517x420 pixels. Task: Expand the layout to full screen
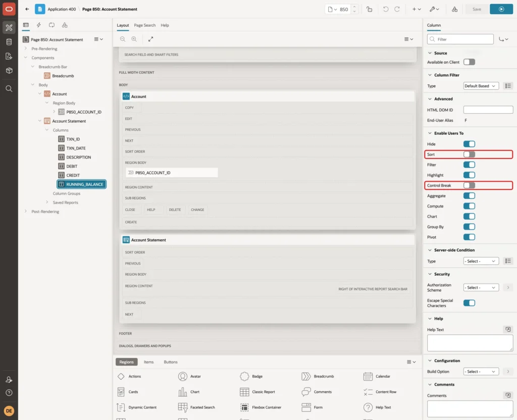click(150, 39)
